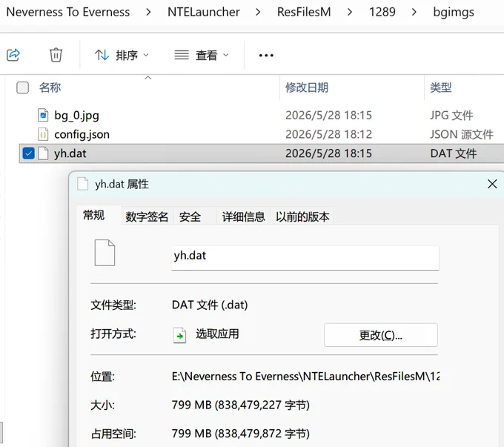Sort files by the 名称 column header
Screen dimensions: 504x447
point(50,87)
